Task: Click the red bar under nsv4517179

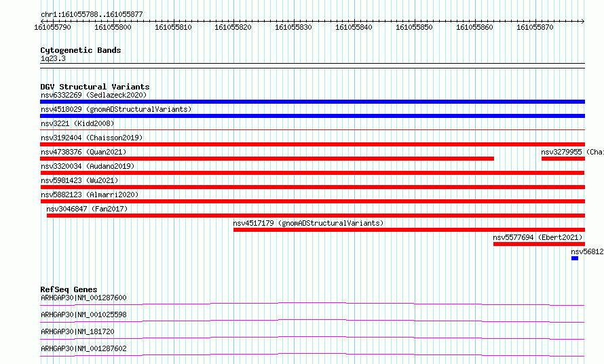Action: 409,230
